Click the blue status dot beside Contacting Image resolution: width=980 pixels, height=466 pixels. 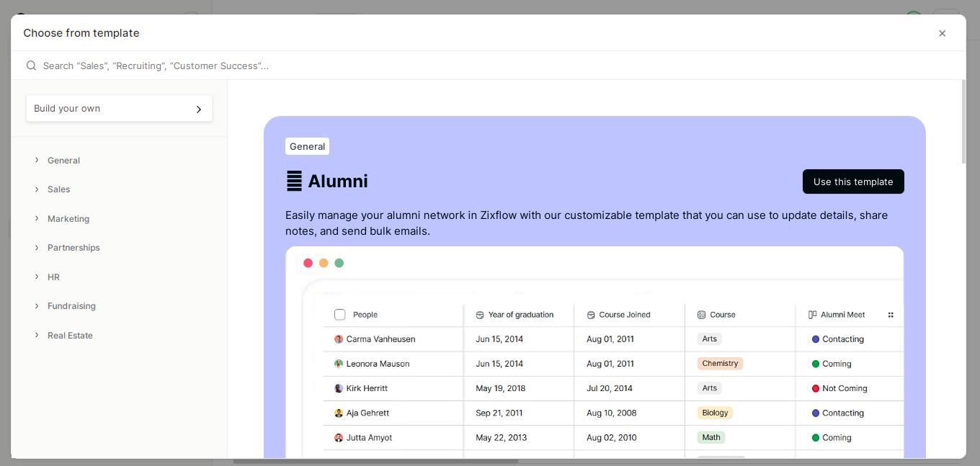815,339
